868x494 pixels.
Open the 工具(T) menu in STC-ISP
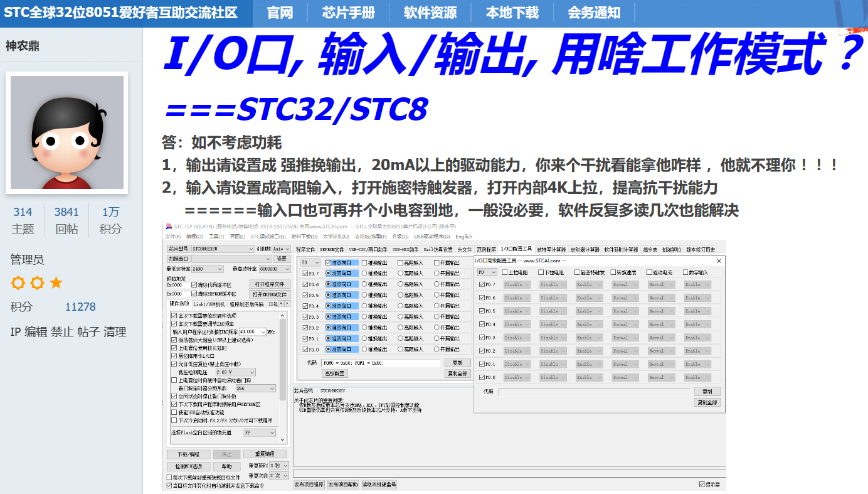click(216, 237)
